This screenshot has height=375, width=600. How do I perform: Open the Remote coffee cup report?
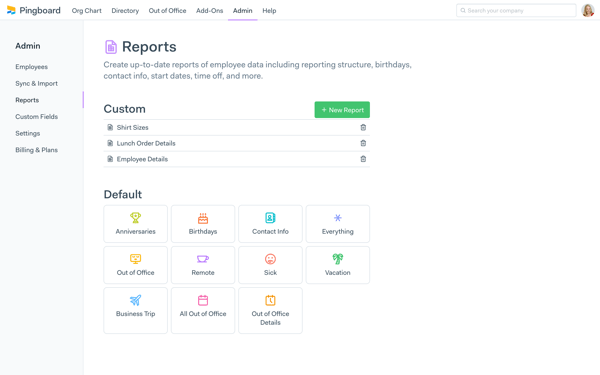point(203,265)
